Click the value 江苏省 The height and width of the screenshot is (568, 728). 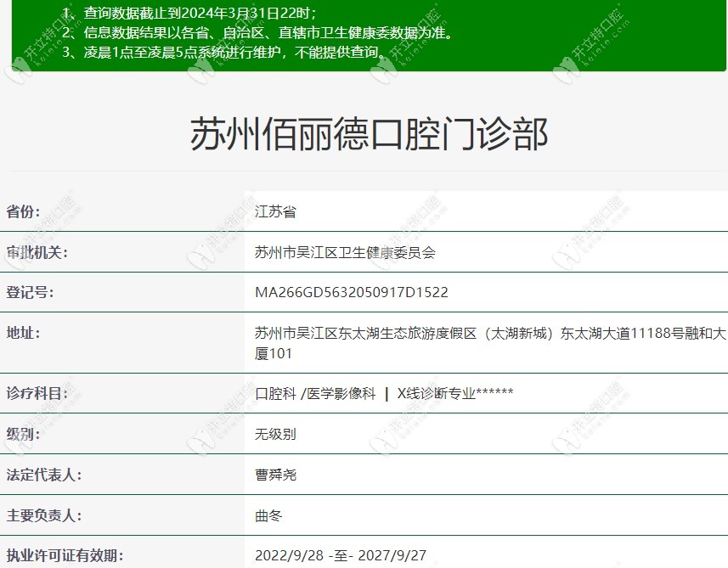tap(275, 211)
